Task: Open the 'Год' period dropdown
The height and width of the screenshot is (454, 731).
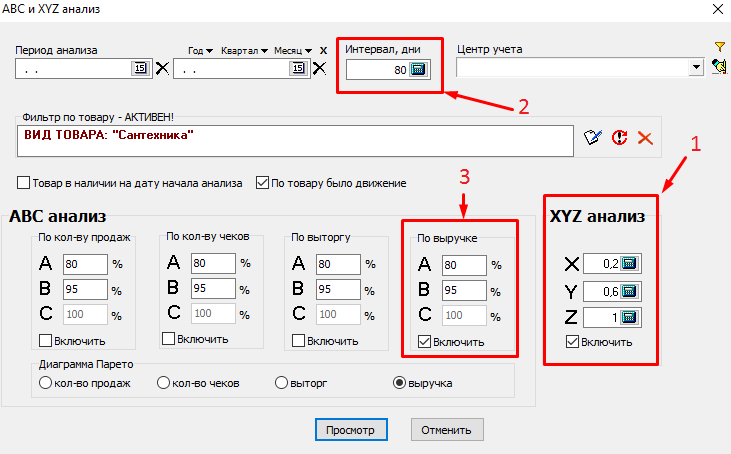Action: pos(202,50)
